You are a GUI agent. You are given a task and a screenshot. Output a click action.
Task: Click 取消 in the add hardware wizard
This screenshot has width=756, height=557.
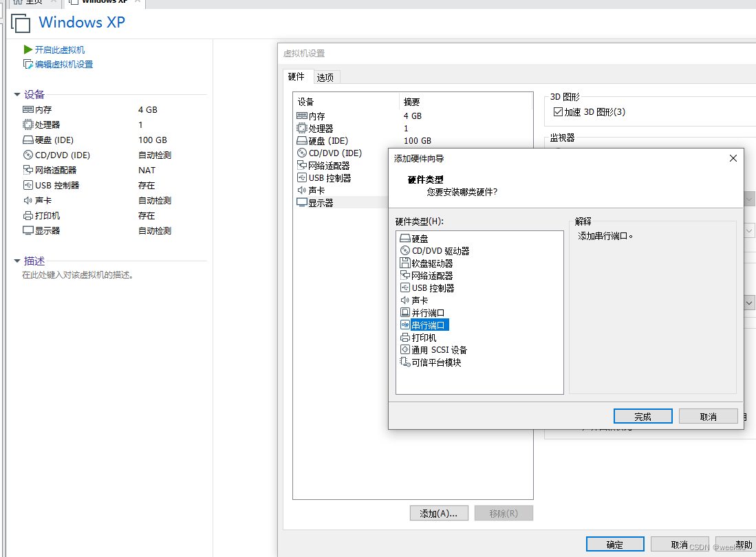pos(709,416)
